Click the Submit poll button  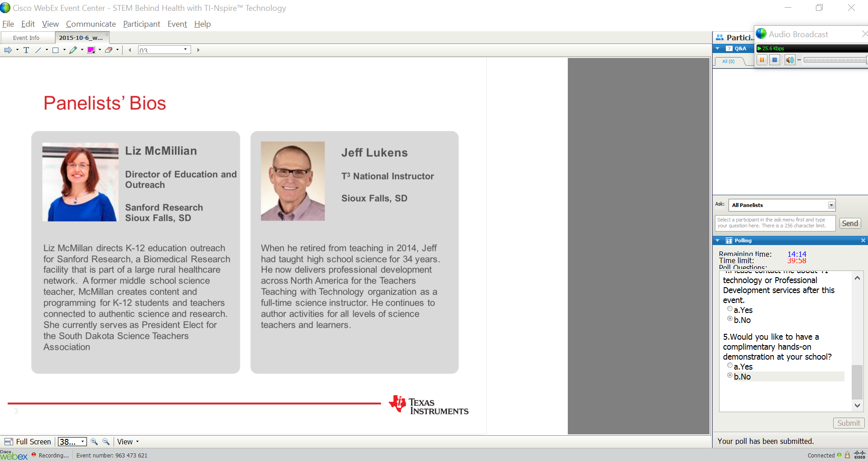pyautogui.click(x=849, y=423)
